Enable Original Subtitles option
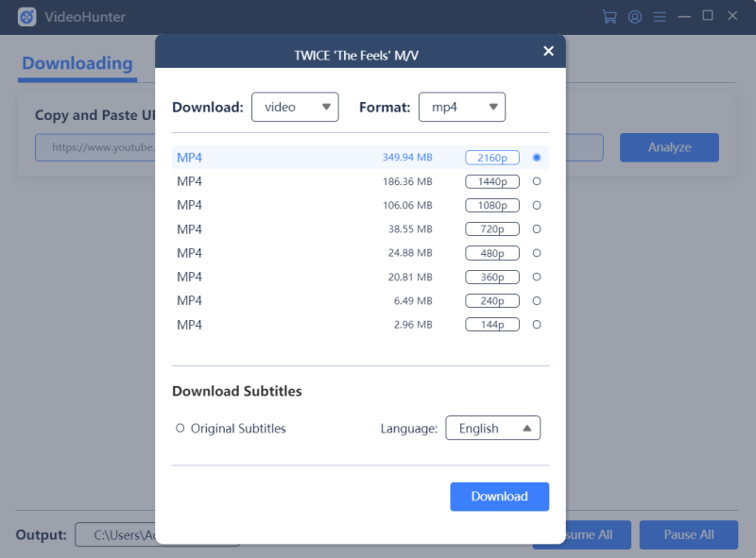 180,428
